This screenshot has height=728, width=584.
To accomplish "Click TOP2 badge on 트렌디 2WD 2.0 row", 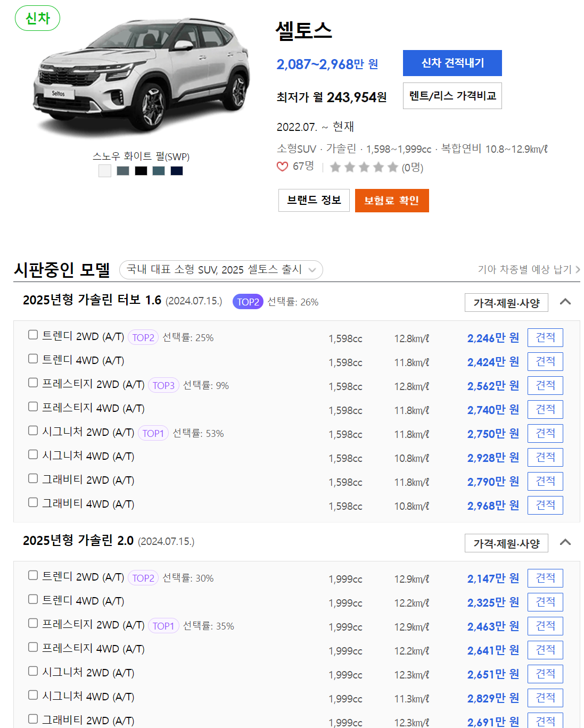I will pos(143,578).
